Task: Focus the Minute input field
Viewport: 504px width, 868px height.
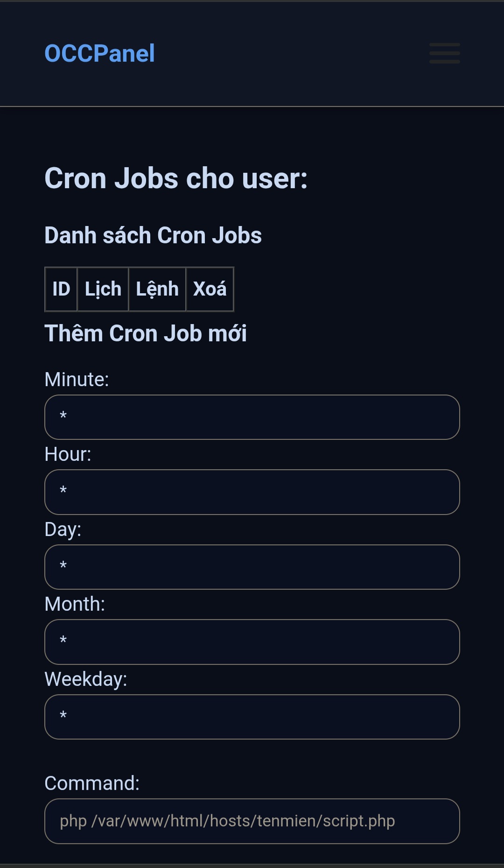Action: [252, 417]
